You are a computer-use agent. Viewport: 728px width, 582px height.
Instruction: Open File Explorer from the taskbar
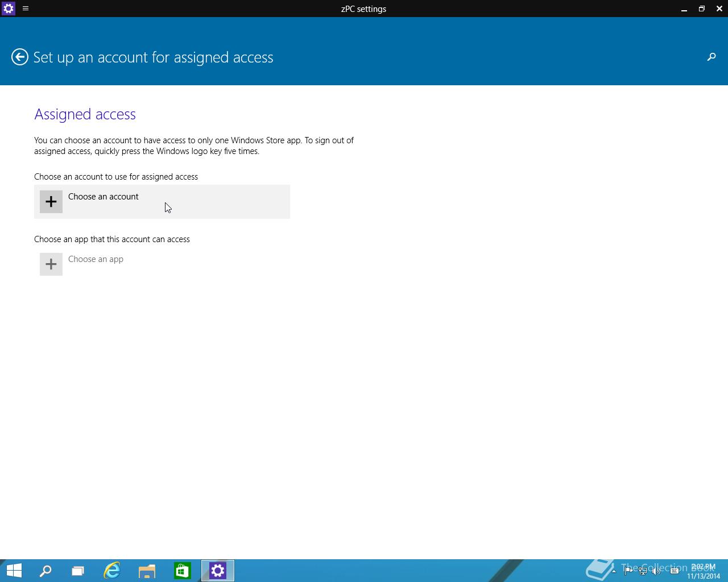tap(147, 571)
